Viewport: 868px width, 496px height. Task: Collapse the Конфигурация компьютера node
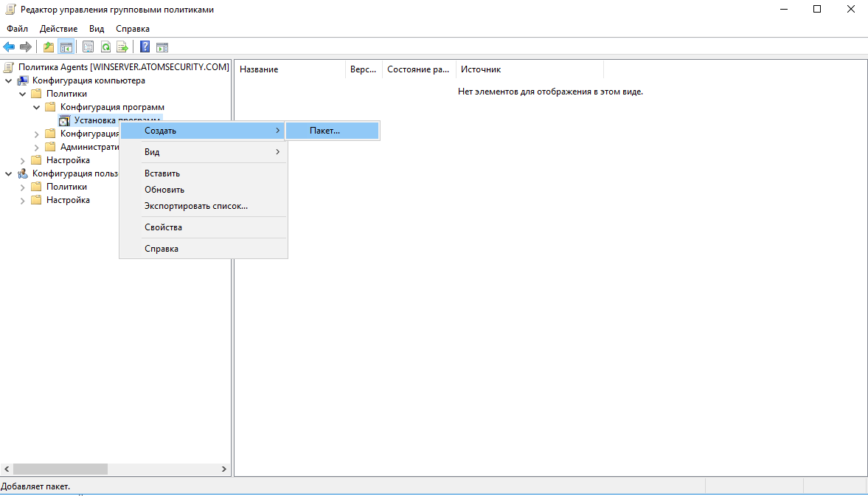pyautogui.click(x=9, y=80)
